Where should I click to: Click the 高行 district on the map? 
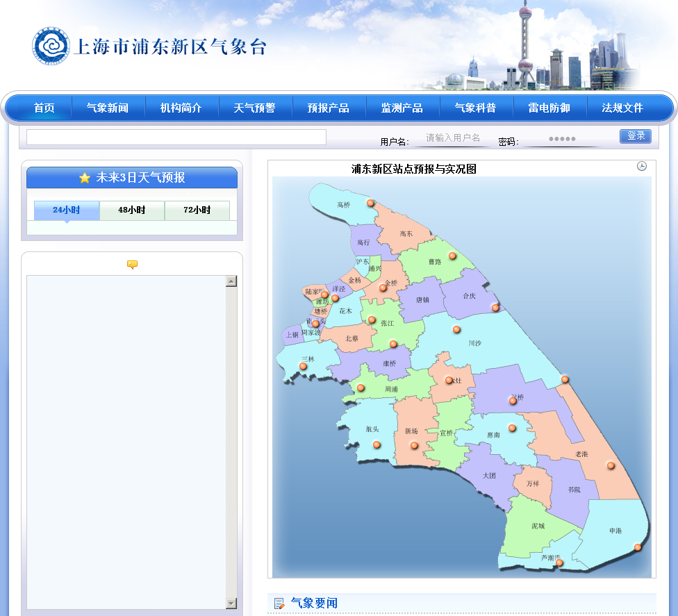[x=363, y=242]
